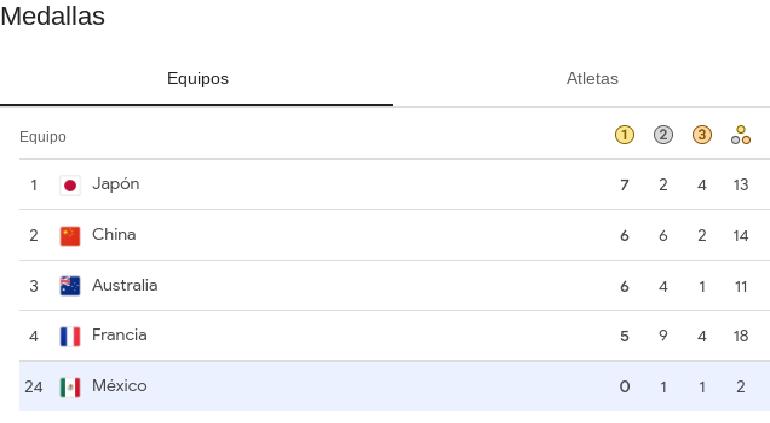This screenshot has height=423, width=770.
Task: Click the Australia flag icon
Action: [70, 286]
